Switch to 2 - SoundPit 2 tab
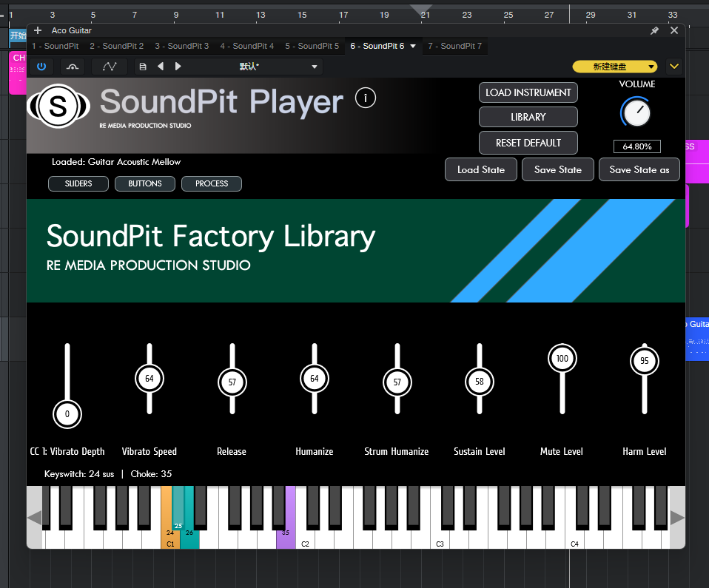The image size is (709, 588). 117,46
